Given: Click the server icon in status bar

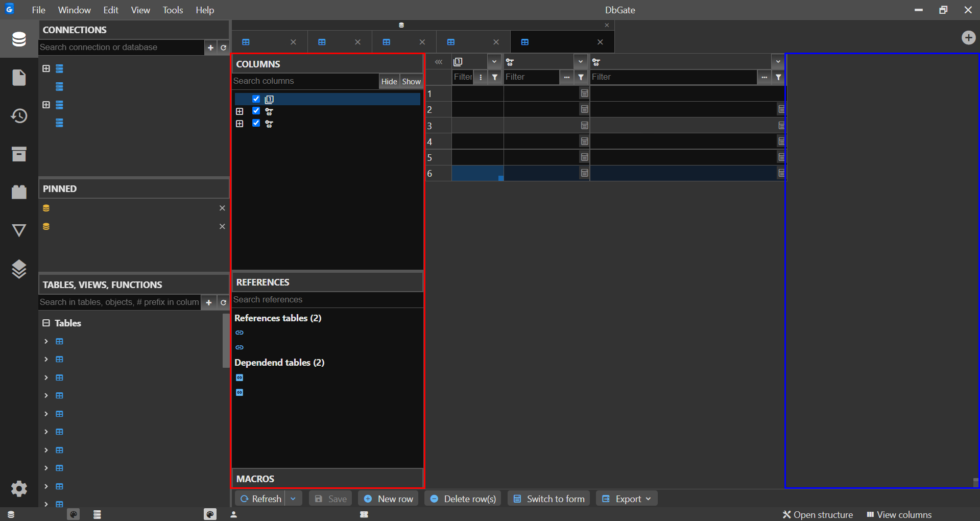Looking at the screenshot, I should pyautogui.click(x=97, y=514).
